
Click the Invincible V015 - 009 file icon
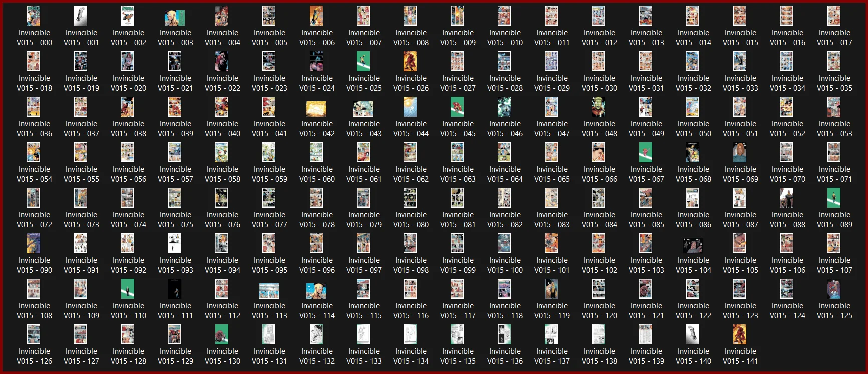[457, 16]
